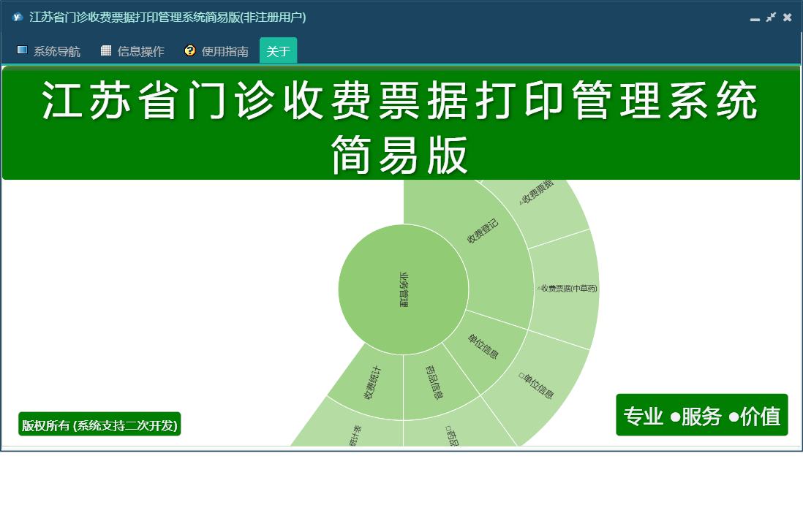Click the application logo in title bar
The width and height of the screenshot is (803, 532).
[x=18, y=17]
